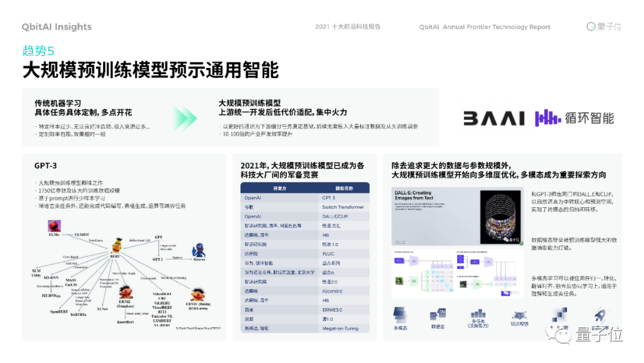Click the GPT-3 panel heading

pos(45,165)
